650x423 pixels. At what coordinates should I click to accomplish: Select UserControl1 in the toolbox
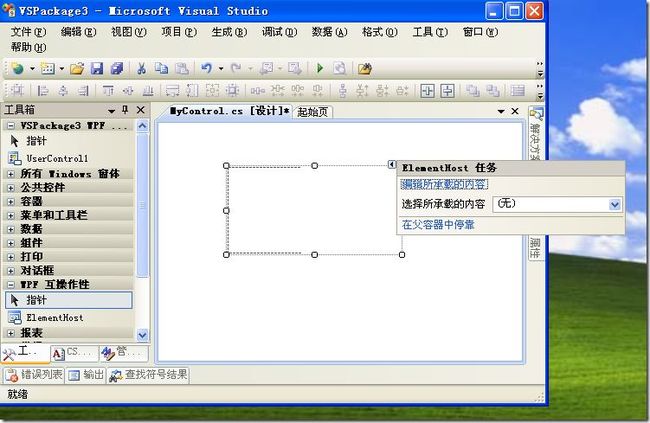[x=69, y=158]
